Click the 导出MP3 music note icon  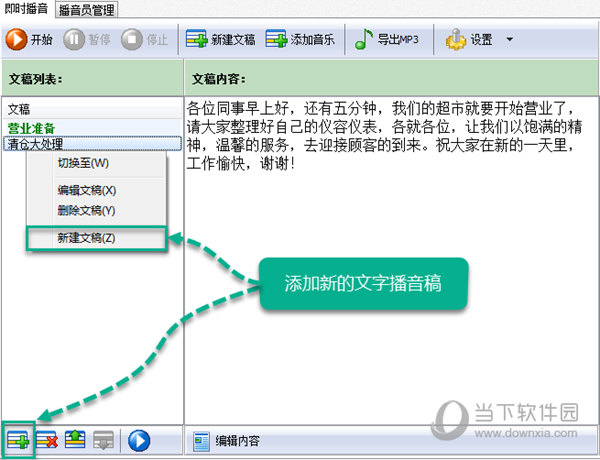[364, 39]
